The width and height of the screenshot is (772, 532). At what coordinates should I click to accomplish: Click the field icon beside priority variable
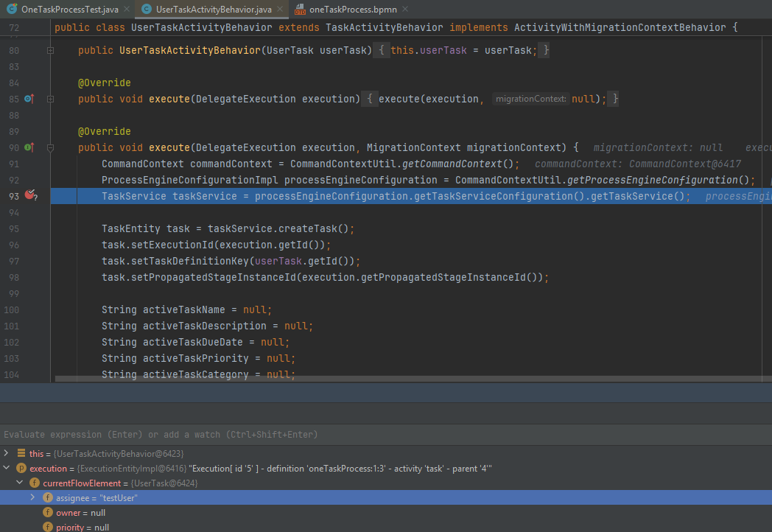(48, 527)
